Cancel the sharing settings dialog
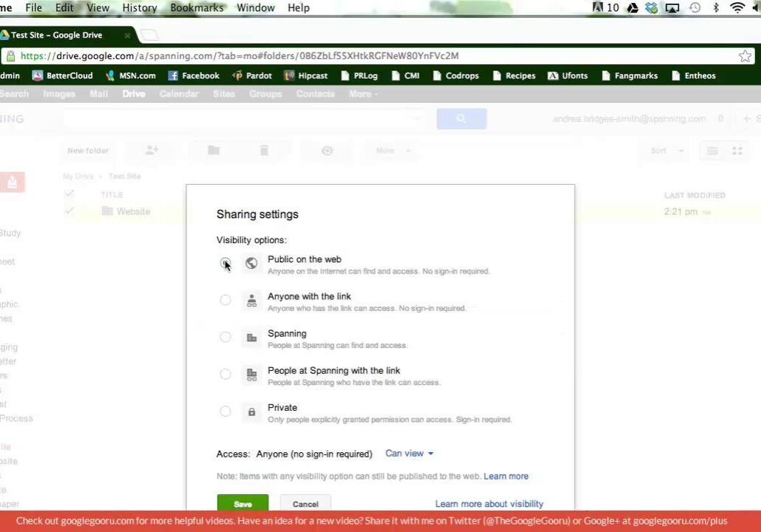The image size is (761, 532). click(305, 504)
